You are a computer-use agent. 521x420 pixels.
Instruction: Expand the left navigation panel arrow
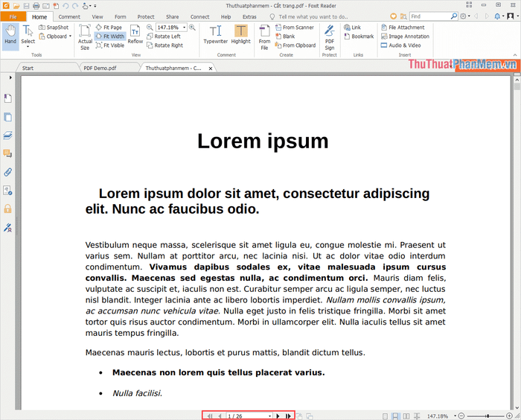tap(10, 77)
